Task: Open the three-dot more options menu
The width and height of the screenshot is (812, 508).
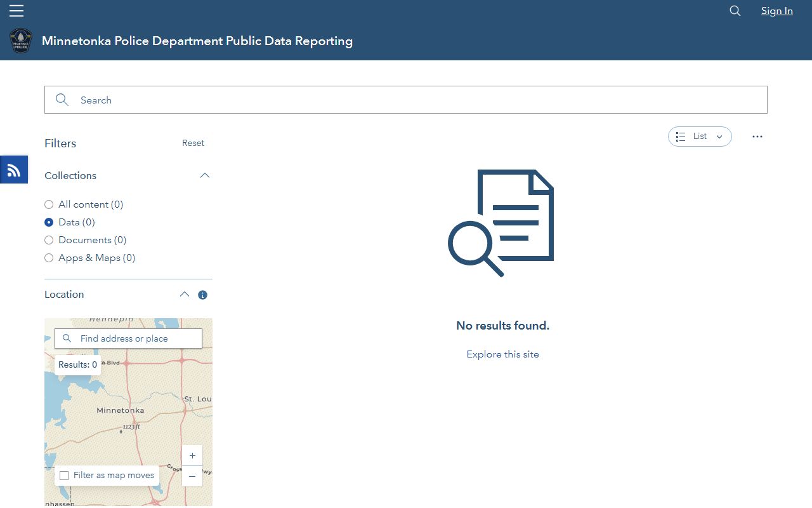Action: tap(757, 137)
